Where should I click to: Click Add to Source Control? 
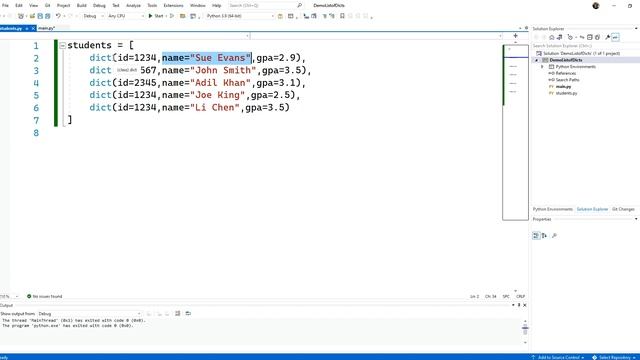pyautogui.click(x=558, y=357)
